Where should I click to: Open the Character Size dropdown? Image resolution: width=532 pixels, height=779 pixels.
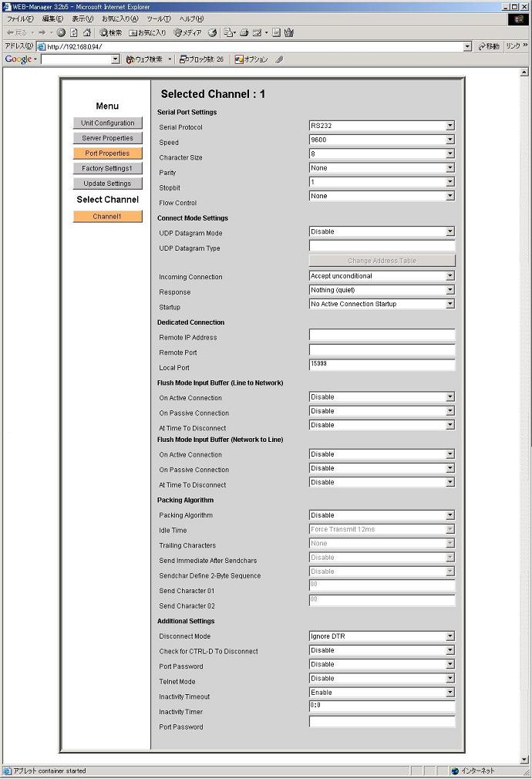(x=382, y=154)
